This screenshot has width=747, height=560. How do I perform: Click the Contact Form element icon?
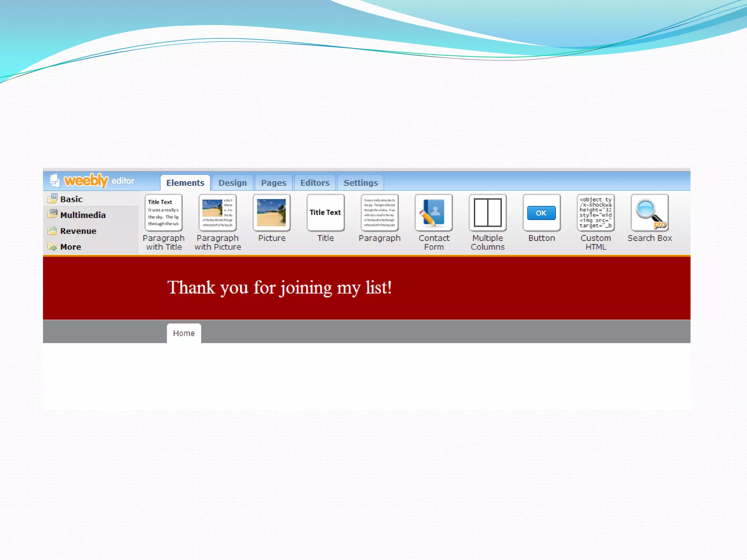(434, 213)
